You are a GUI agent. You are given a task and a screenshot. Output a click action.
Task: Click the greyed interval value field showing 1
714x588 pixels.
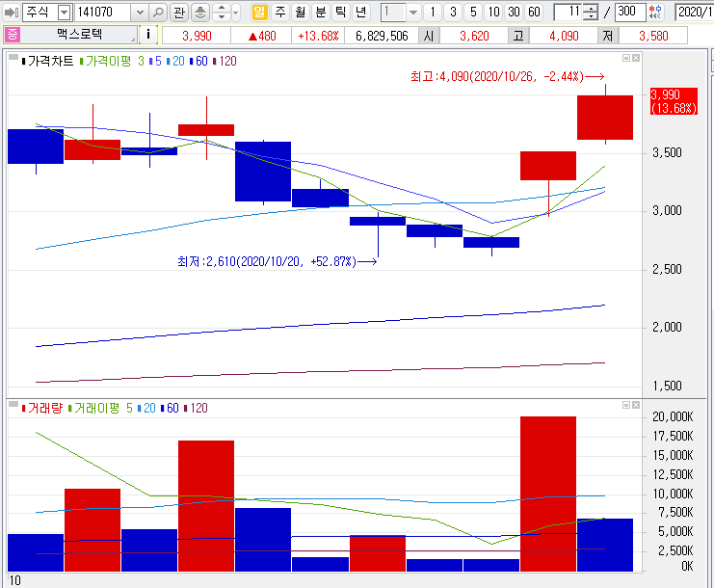[x=393, y=13]
